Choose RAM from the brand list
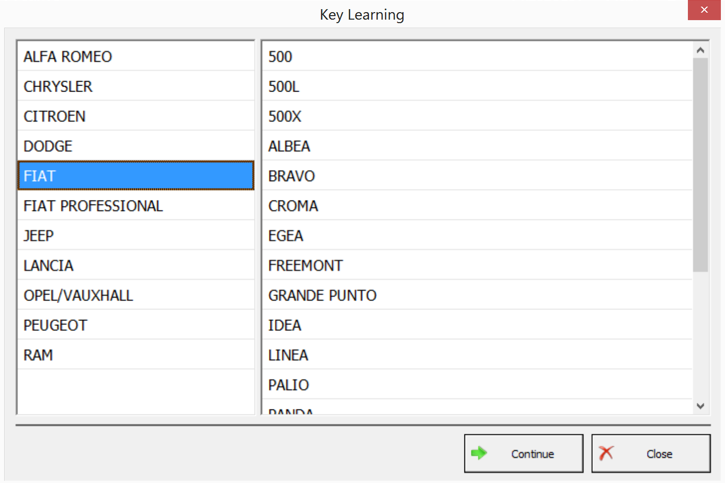The width and height of the screenshot is (725, 483). 135,355
